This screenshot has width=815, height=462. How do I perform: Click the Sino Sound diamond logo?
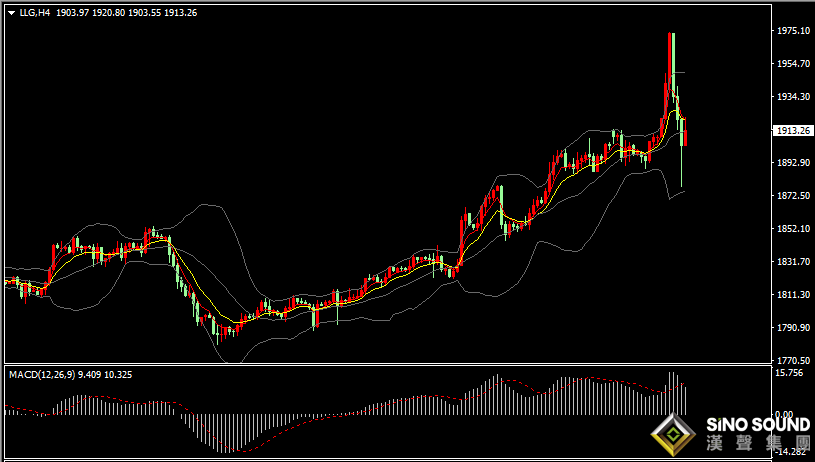pyautogui.click(x=674, y=435)
